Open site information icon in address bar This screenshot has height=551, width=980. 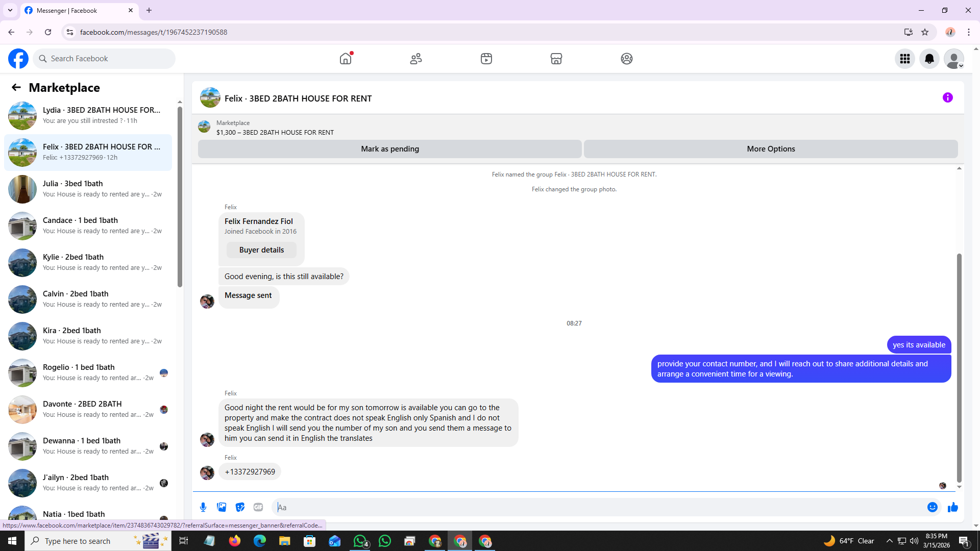pos(70,32)
